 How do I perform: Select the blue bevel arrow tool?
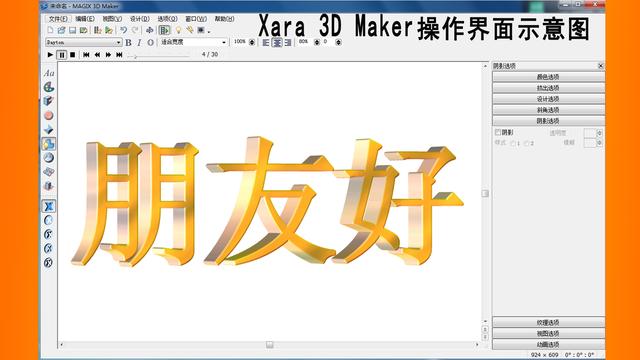point(49,129)
